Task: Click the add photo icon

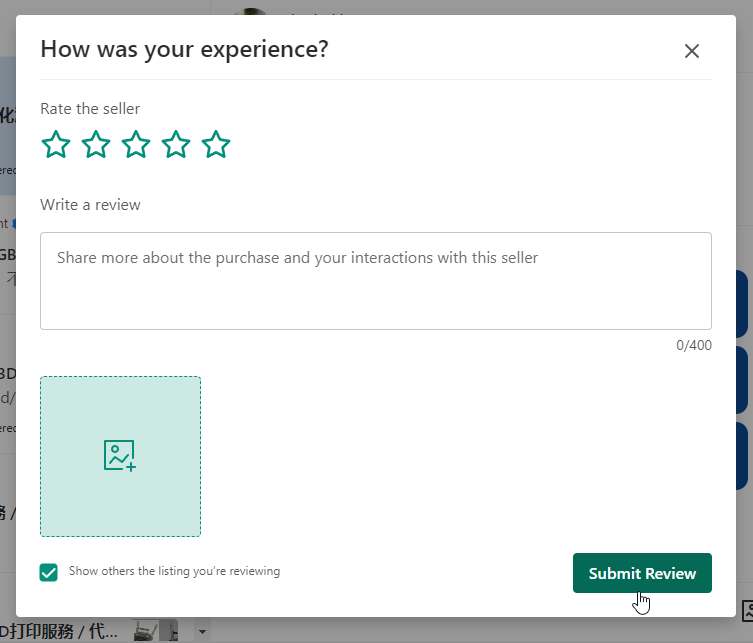Action: click(120, 456)
